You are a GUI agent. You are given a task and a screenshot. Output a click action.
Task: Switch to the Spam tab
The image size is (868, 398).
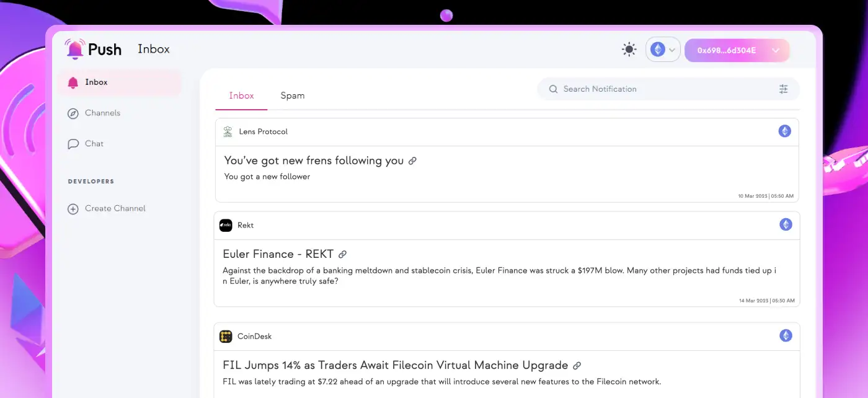tap(292, 95)
